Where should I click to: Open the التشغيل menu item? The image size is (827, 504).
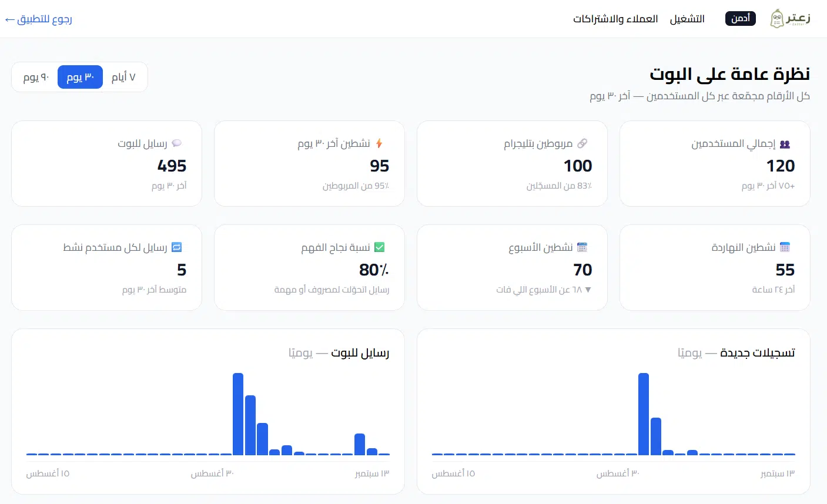tap(687, 19)
